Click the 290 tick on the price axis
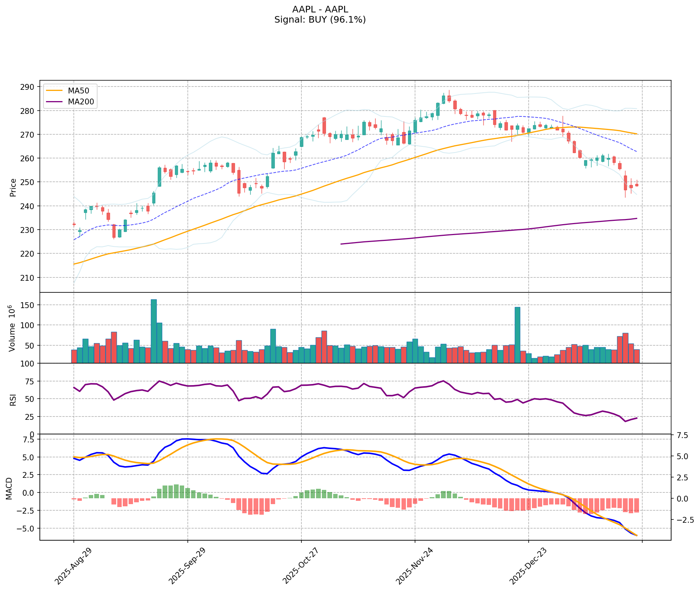Screen dimensions: 700x591 coord(29,87)
